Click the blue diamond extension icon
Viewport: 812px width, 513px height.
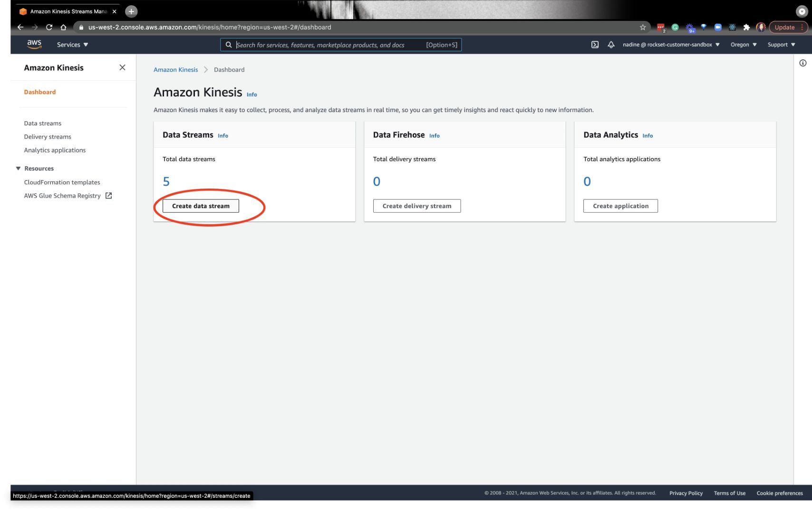[704, 27]
